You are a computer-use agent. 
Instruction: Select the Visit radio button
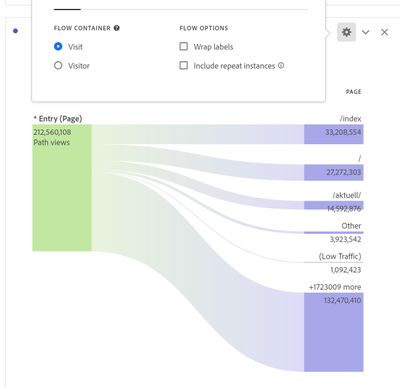[58, 46]
